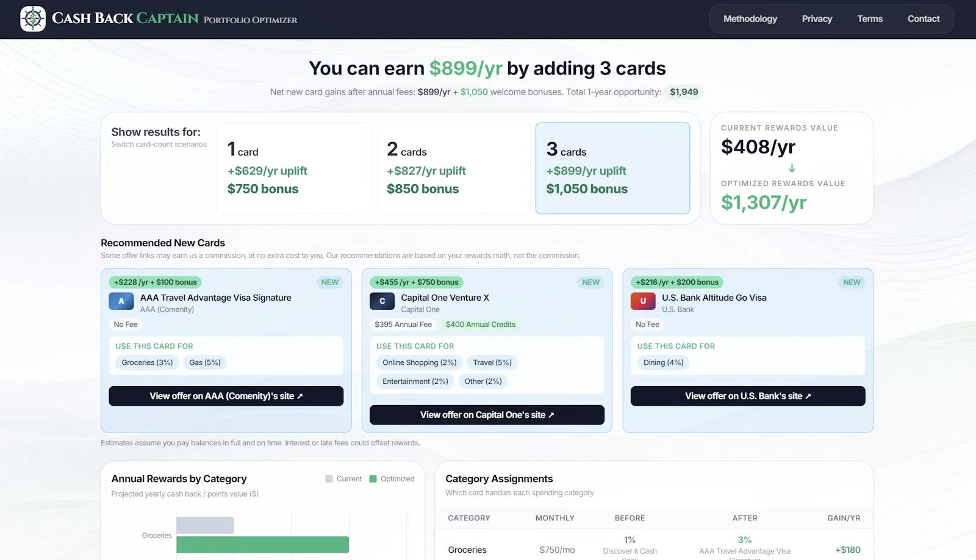Click the '+$216 /yr + $200 bonus' badge
The image size is (976, 560).
point(677,282)
